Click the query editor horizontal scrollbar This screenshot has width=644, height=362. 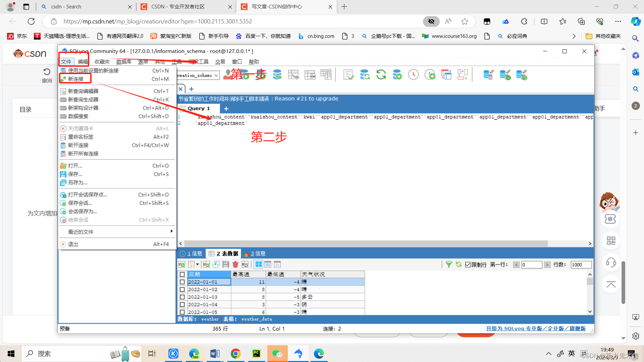366,244
